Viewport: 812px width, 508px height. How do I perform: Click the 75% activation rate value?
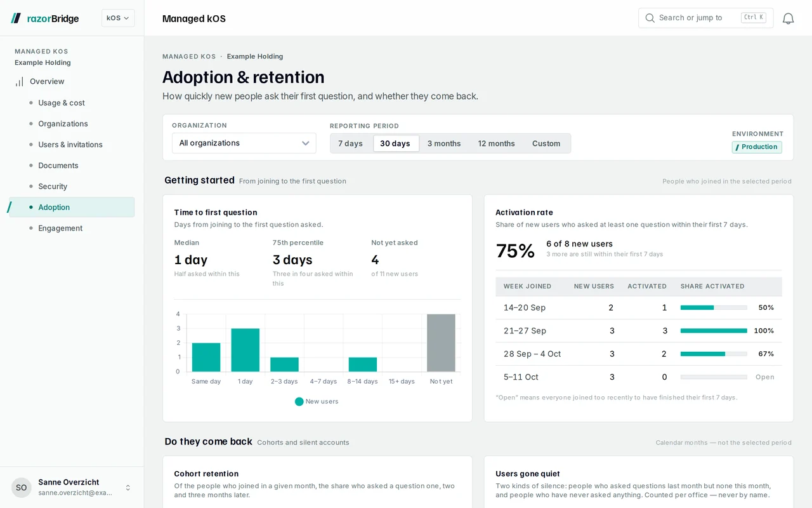[515, 251]
